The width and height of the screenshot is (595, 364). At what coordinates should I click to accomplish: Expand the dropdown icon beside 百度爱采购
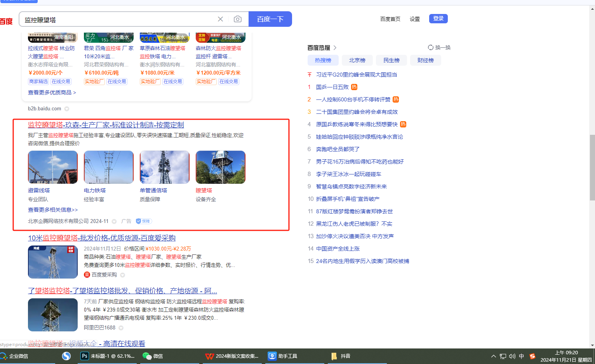pyautogui.click(x=122, y=275)
